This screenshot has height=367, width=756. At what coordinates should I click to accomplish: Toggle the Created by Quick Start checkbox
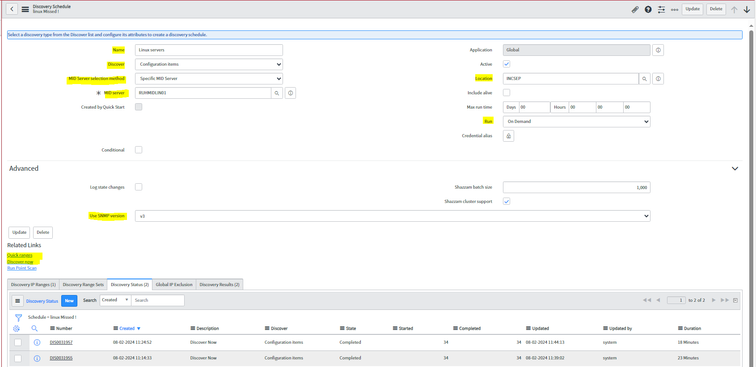(138, 107)
